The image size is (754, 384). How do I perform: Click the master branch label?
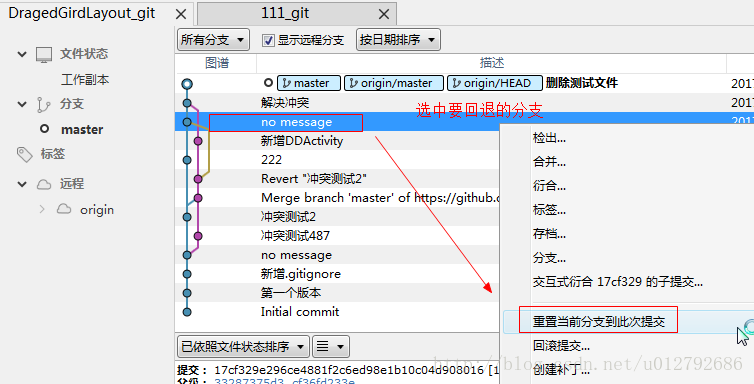309,83
